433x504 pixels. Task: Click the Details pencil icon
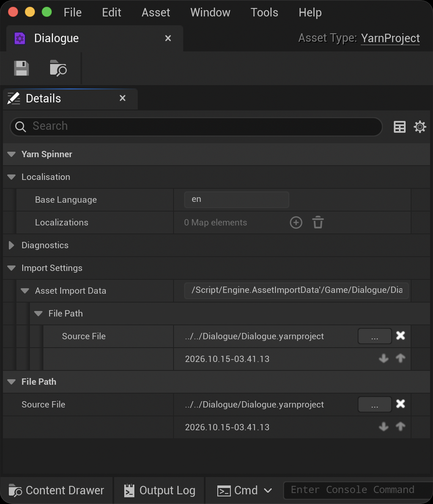(x=14, y=98)
